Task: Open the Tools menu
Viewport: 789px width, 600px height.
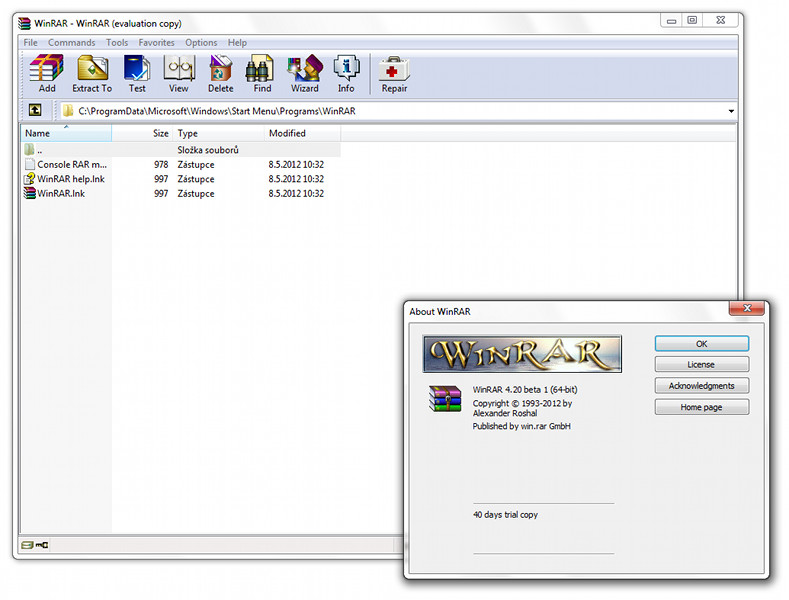Action: [x=117, y=43]
